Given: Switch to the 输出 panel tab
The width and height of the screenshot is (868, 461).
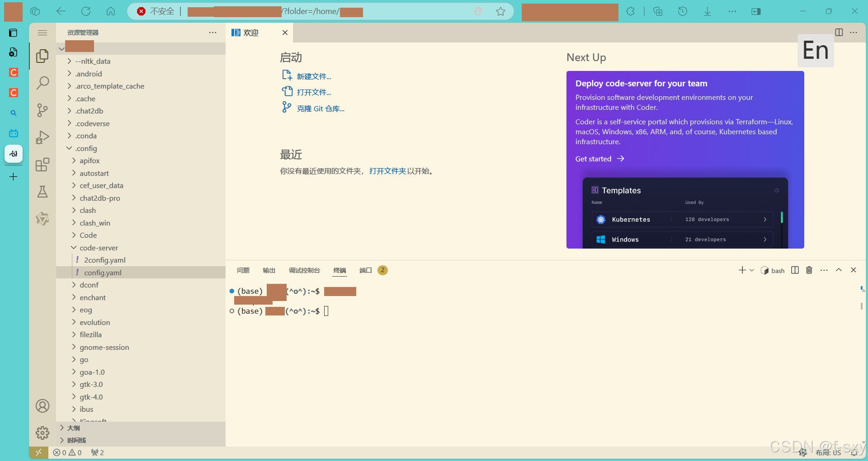Looking at the screenshot, I should [x=269, y=270].
